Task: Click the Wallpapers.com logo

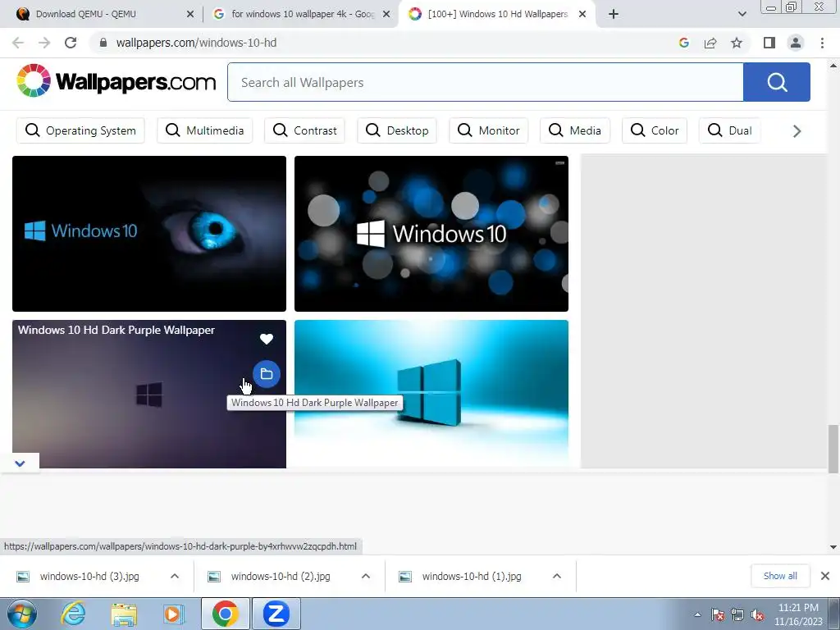Action: pos(116,81)
